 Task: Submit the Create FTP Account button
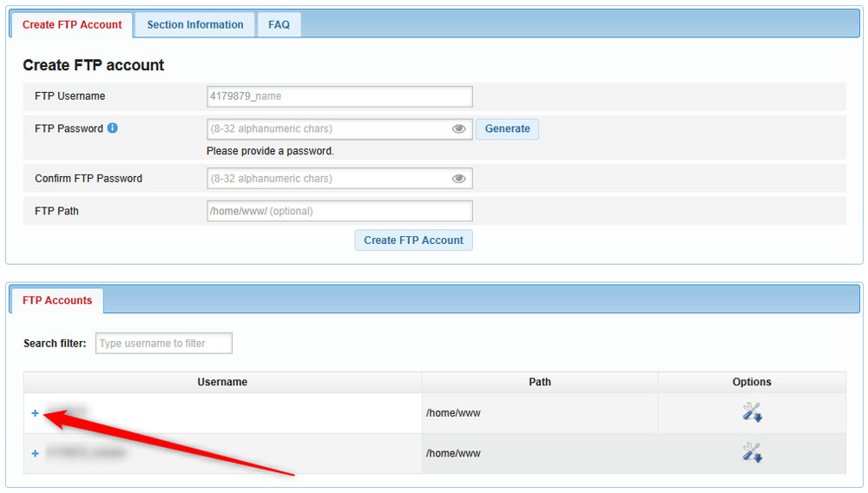[x=413, y=240]
